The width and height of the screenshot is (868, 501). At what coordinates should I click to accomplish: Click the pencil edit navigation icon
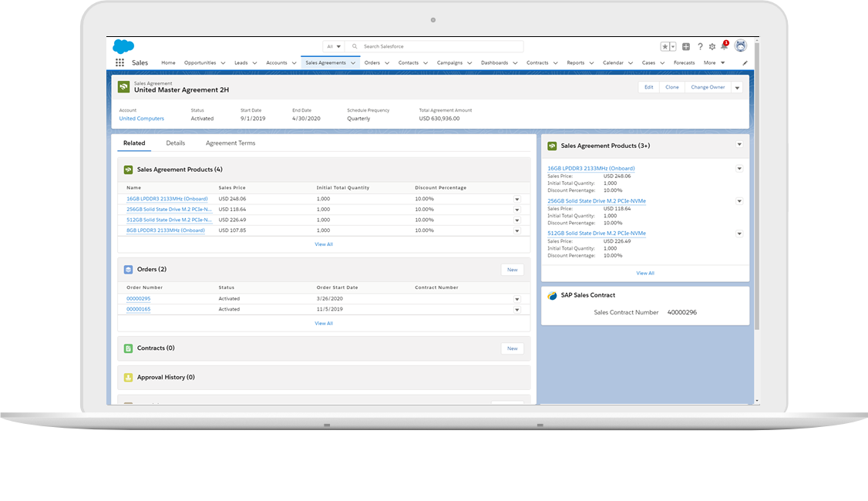click(x=745, y=63)
